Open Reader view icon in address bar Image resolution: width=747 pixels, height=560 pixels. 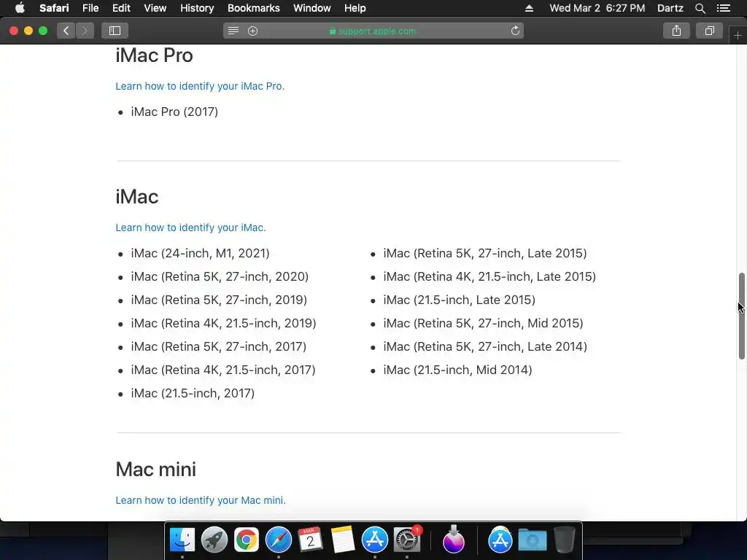[233, 31]
